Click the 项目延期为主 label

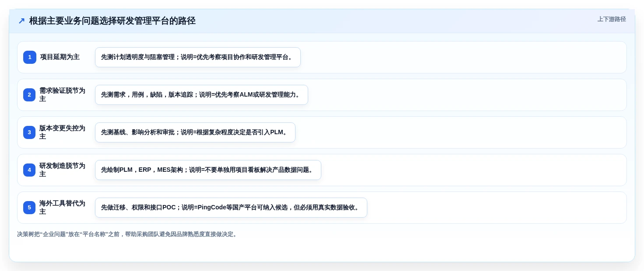(60, 57)
